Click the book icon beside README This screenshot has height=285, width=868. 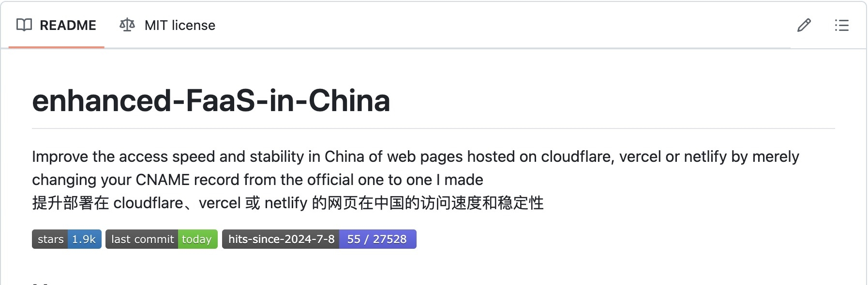24,25
